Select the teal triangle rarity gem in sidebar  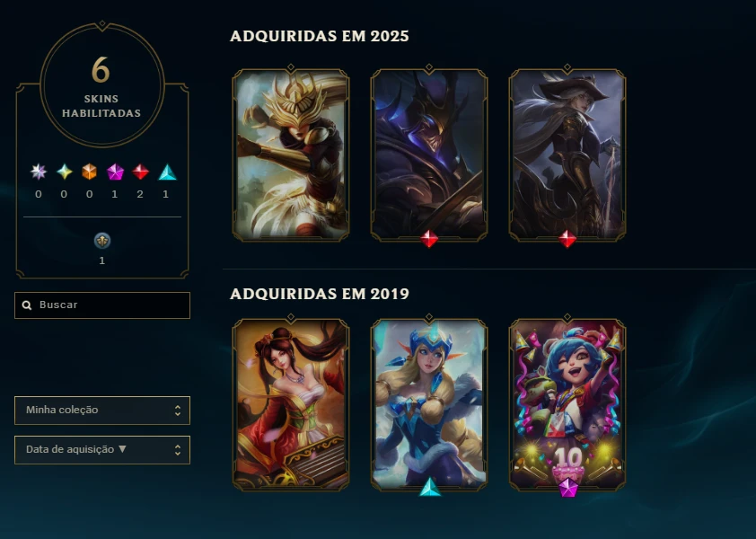click(167, 172)
